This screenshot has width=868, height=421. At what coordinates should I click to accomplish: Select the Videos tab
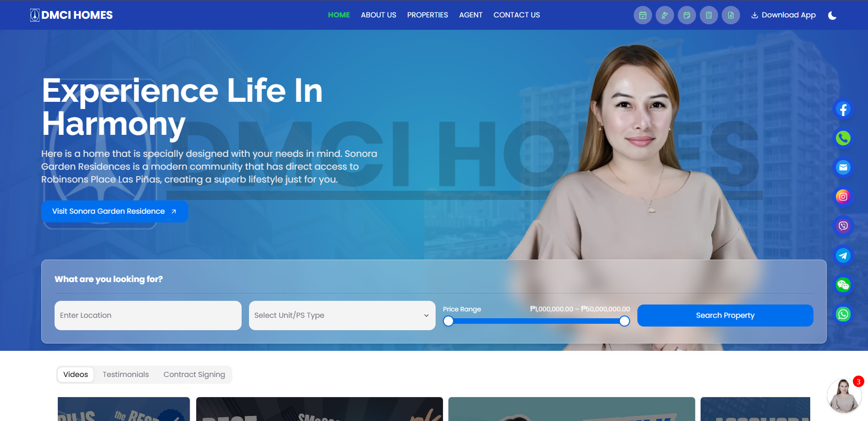76,375
